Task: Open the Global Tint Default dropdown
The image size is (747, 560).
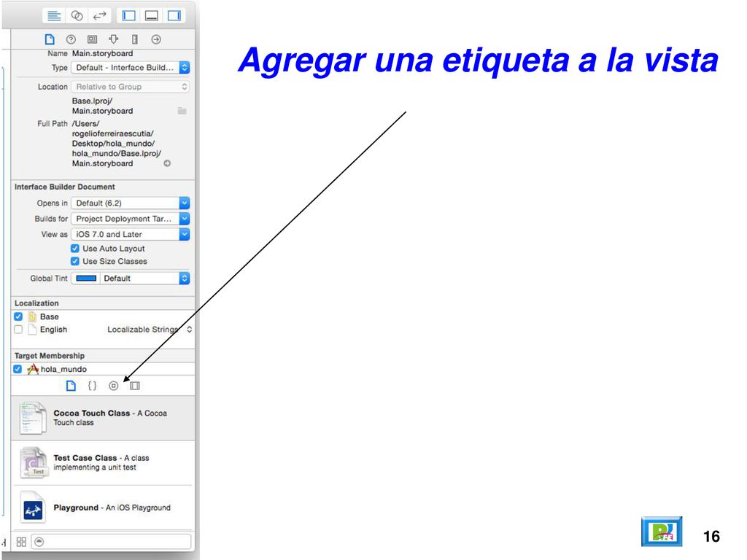Action: click(145, 279)
